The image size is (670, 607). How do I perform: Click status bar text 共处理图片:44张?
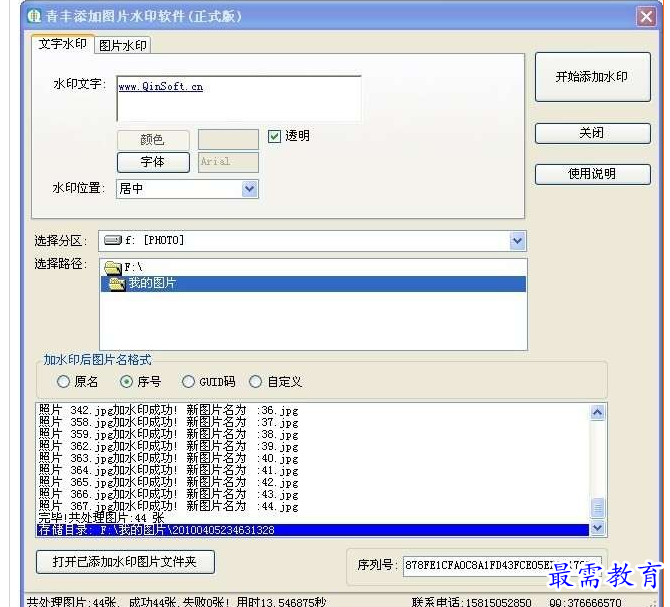pyautogui.click(x=71, y=602)
